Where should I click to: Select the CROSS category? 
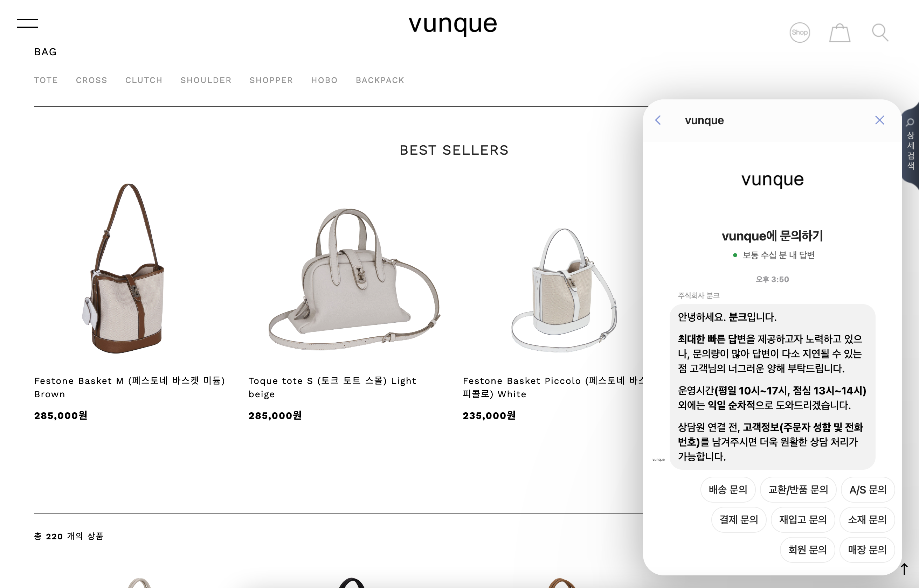click(92, 80)
